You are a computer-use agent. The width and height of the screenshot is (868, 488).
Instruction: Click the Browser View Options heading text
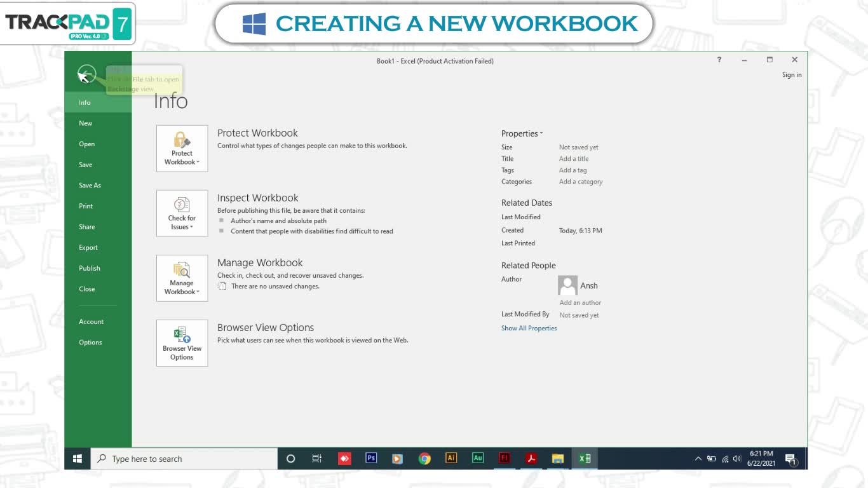tap(266, 328)
